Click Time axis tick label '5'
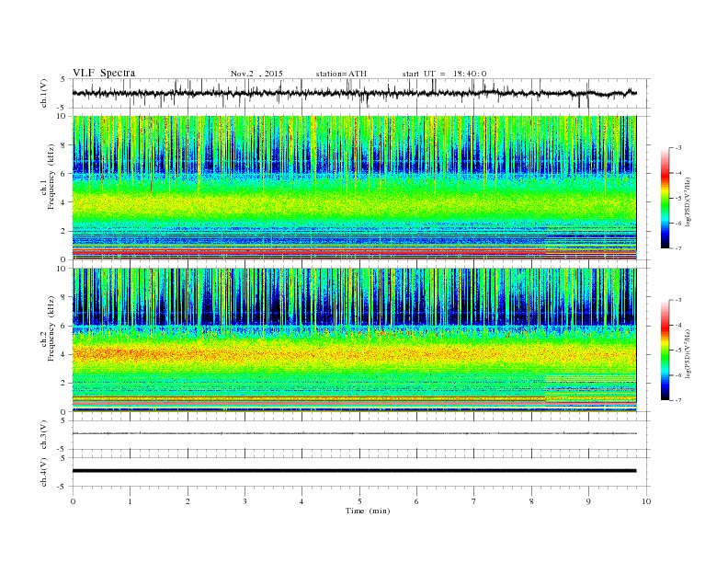Image resolution: width=728 pixels, height=563 pixels. 359,501
